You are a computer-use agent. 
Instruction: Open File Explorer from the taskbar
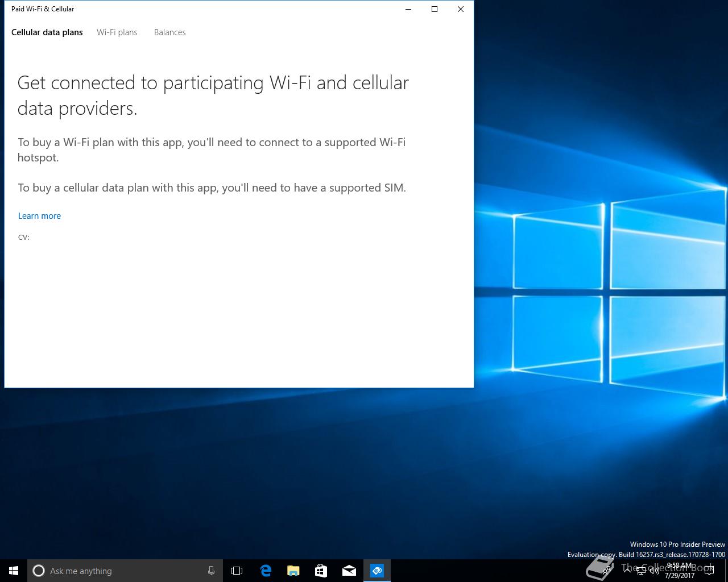[293, 571]
